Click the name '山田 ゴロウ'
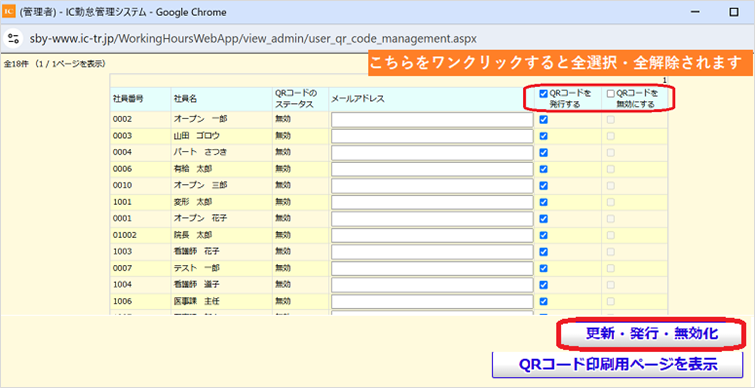Viewport: 755px width, 388px height. (196, 136)
